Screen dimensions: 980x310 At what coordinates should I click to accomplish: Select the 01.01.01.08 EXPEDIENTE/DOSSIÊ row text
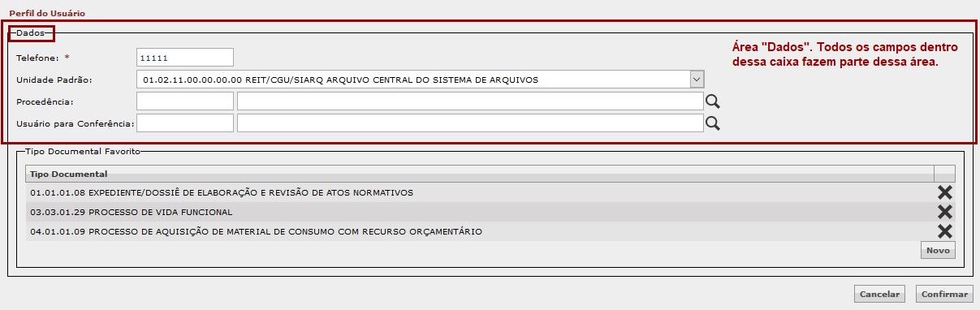pos(222,192)
